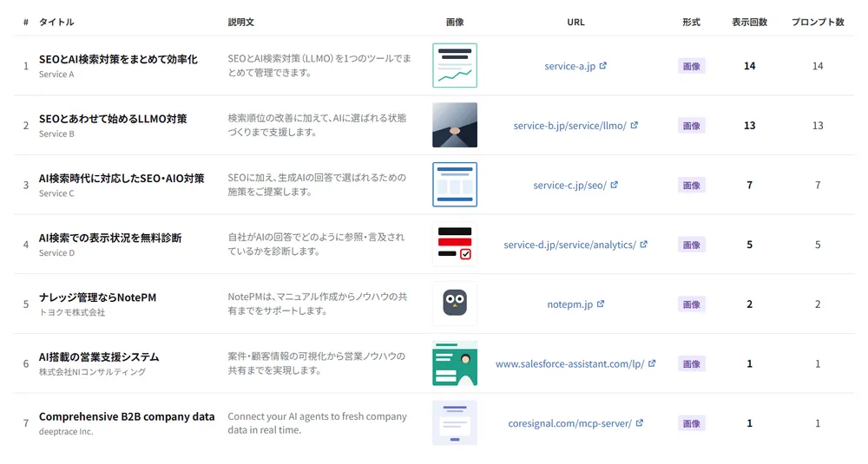Open external link icon beside service-a.jp

click(x=603, y=65)
